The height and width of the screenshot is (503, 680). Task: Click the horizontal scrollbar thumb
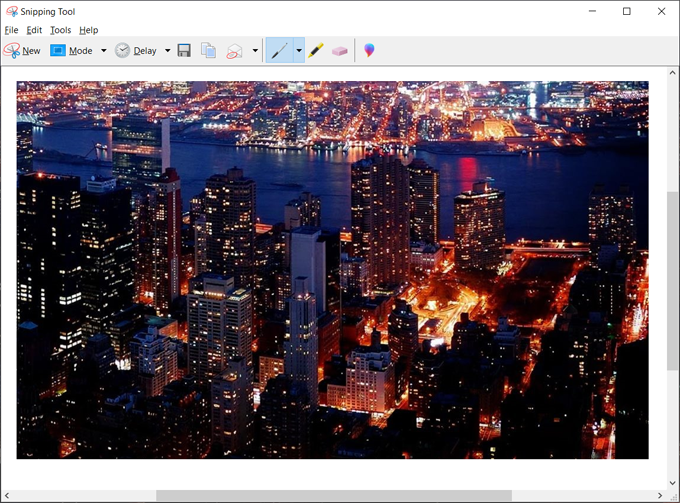[x=333, y=496]
